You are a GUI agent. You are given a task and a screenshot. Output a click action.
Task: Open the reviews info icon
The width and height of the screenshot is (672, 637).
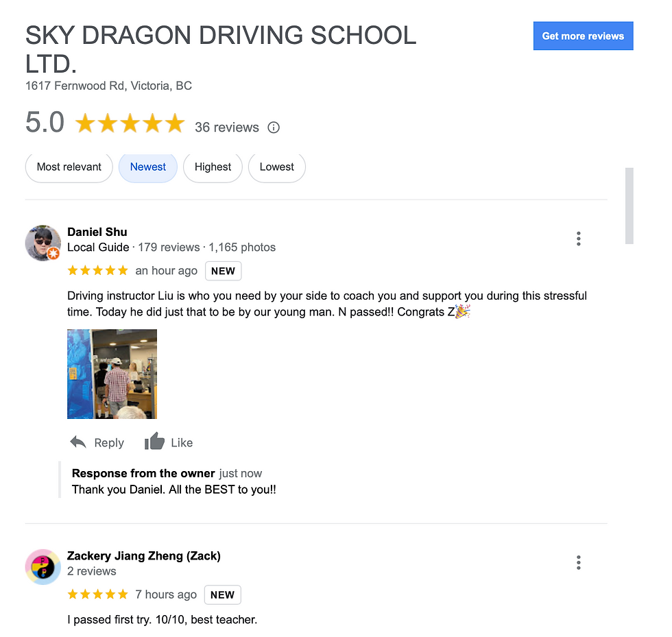click(x=274, y=128)
